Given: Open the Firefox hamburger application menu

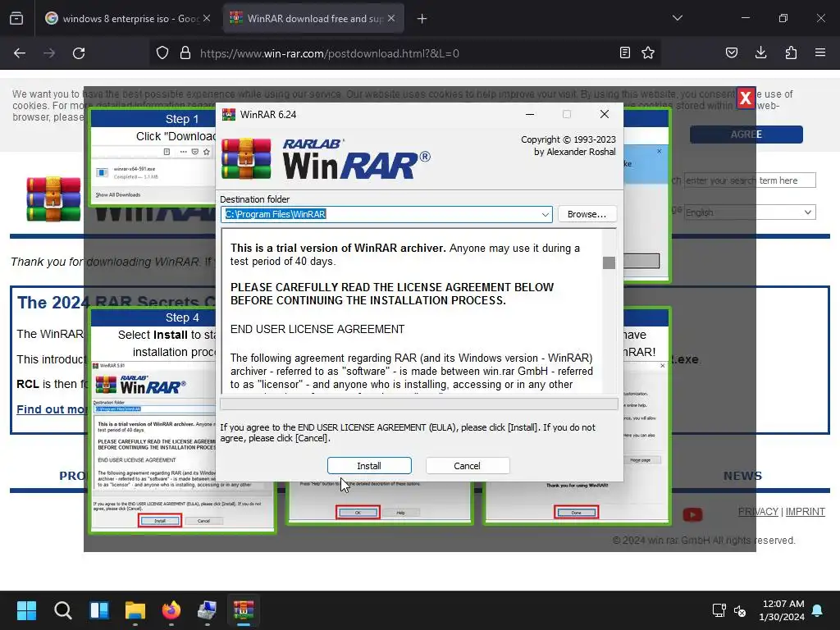Looking at the screenshot, I should pos(820,53).
